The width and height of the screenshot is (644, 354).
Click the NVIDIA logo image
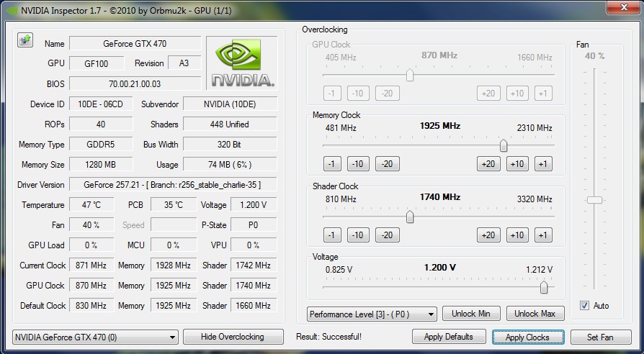coord(242,63)
